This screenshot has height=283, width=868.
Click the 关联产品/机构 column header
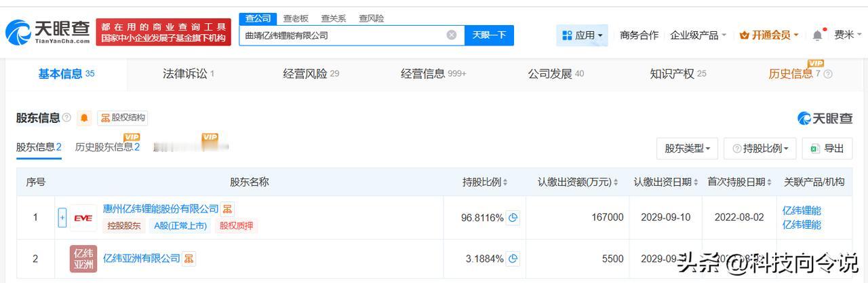click(x=814, y=183)
